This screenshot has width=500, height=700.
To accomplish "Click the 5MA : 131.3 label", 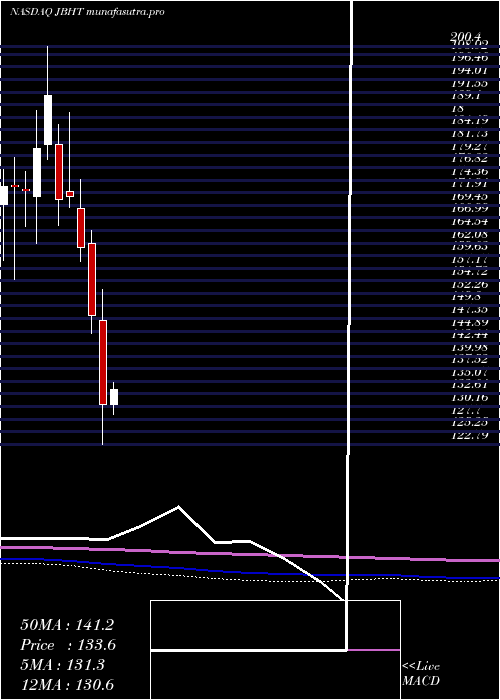I will 62,665.
